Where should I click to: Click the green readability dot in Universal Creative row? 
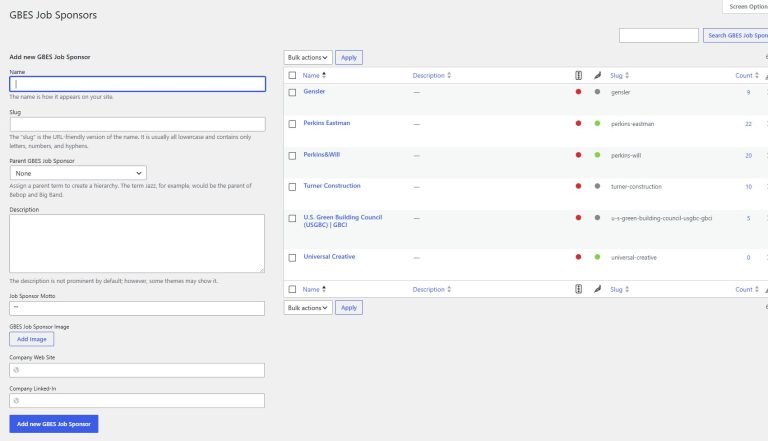click(597, 257)
